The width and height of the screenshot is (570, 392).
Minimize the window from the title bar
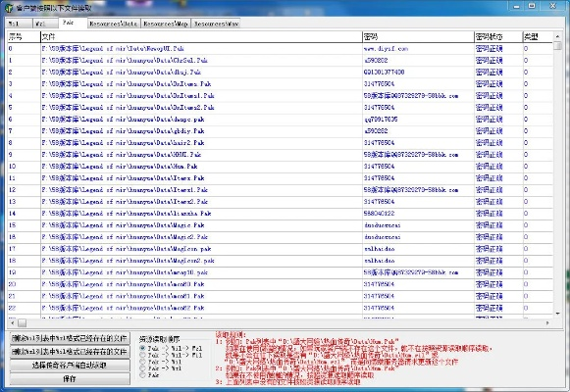pyautogui.click(x=517, y=6)
